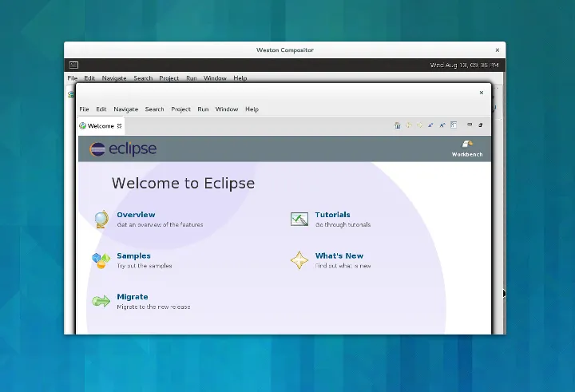This screenshot has height=392, width=575.
Task: Open Help menu in front Eclipse window
Action: [252, 109]
